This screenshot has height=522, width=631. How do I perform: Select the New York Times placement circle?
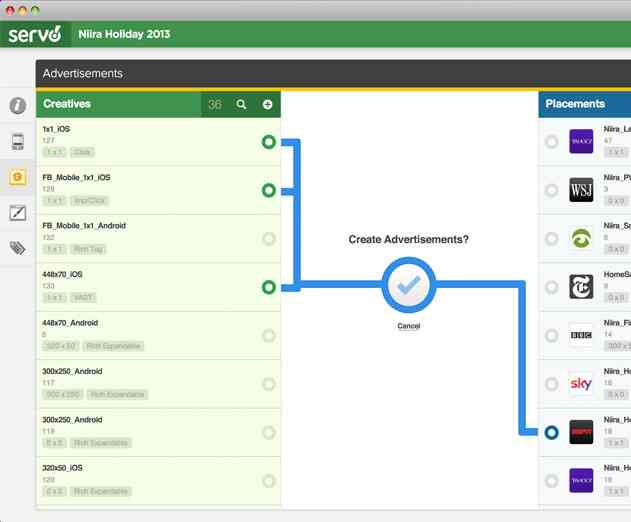click(551, 287)
